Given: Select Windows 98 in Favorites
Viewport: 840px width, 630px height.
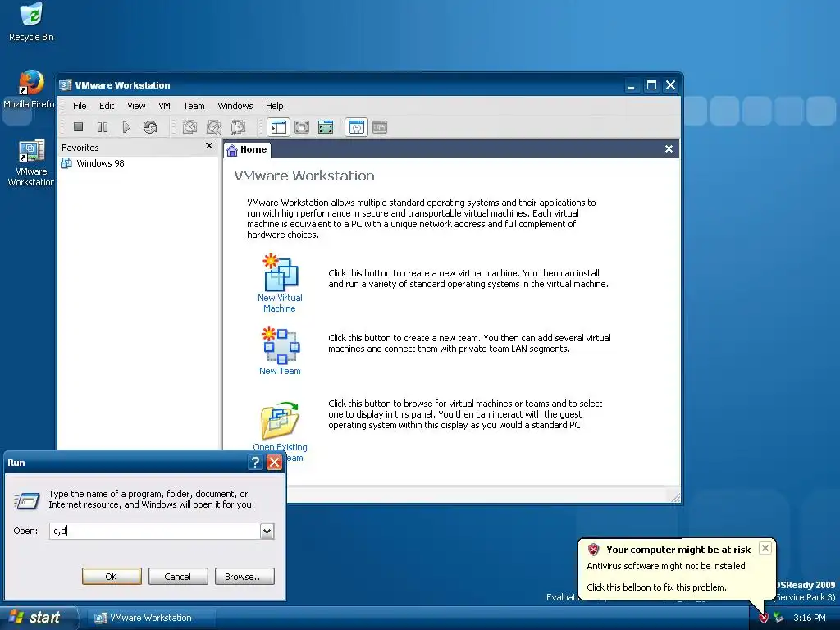Looking at the screenshot, I should point(100,163).
